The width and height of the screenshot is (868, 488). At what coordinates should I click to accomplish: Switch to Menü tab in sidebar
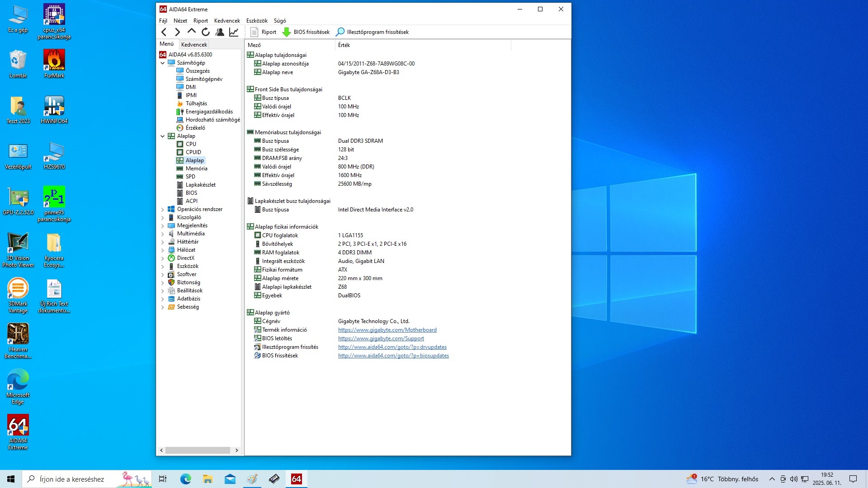tap(166, 44)
